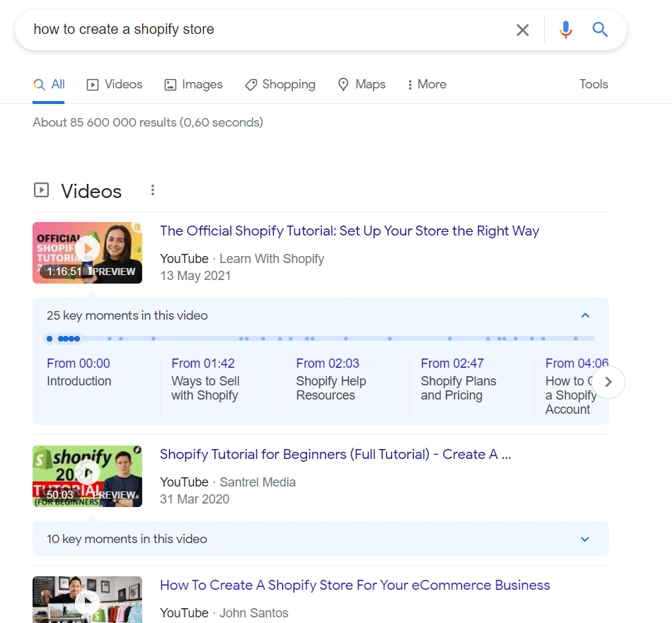Switch to the Shopping search tab

280,84
